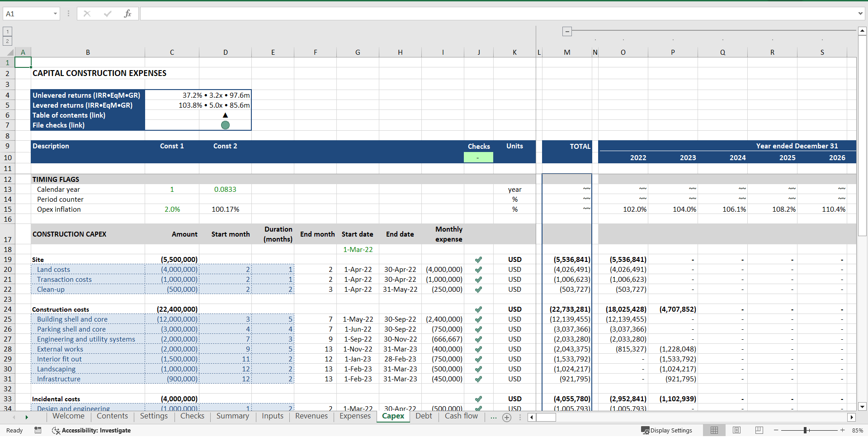
Task: Click the Cancel X icon in formula bar
Action: (x=87, y=14)
